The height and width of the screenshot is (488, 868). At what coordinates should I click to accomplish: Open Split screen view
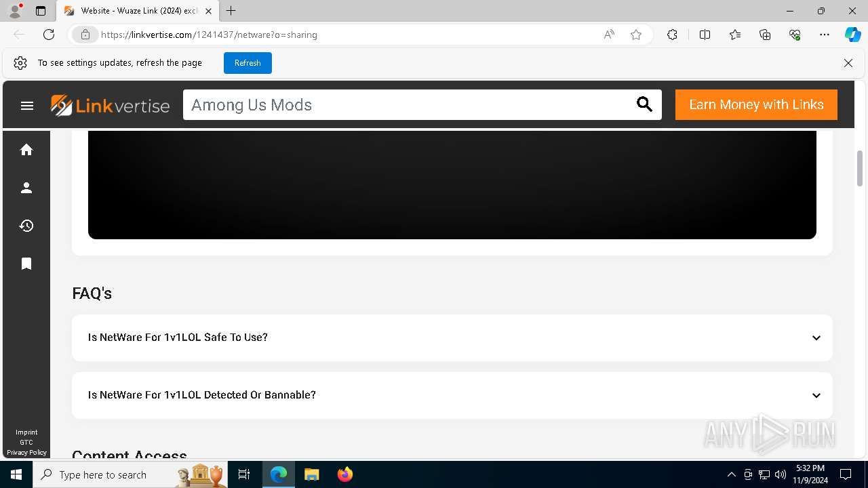[x=705, y=35]
